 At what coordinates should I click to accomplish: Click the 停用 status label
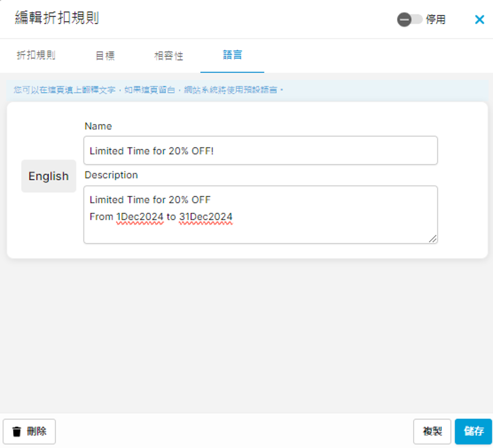pyautogui.click(x=435, y=20)
